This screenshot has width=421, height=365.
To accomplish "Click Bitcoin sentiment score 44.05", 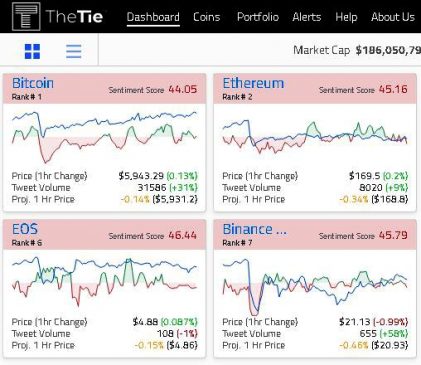I will point(183,89).
